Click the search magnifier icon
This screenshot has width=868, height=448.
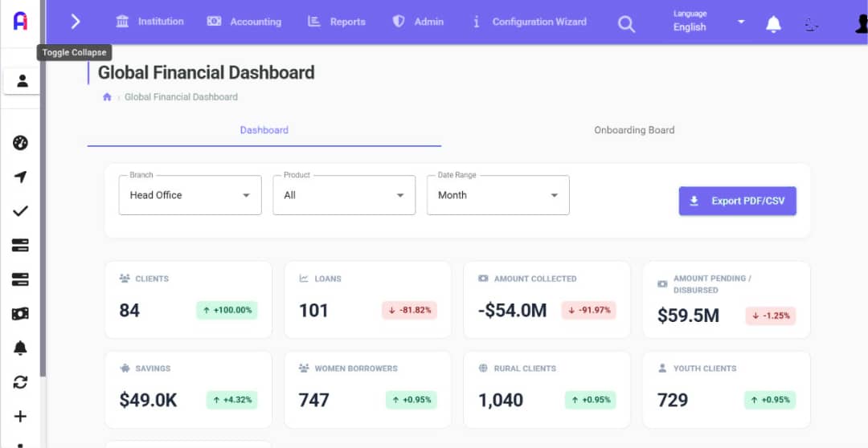pos(626,24)
